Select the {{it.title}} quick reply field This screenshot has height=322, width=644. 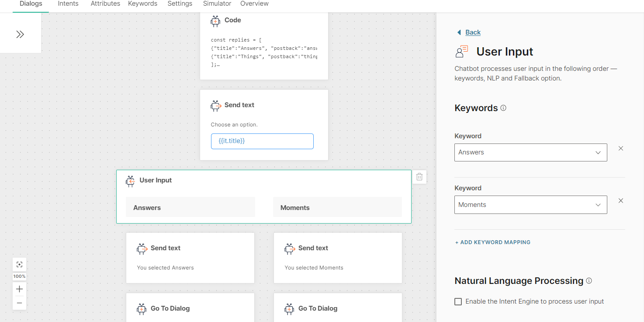tap(262, 141)
